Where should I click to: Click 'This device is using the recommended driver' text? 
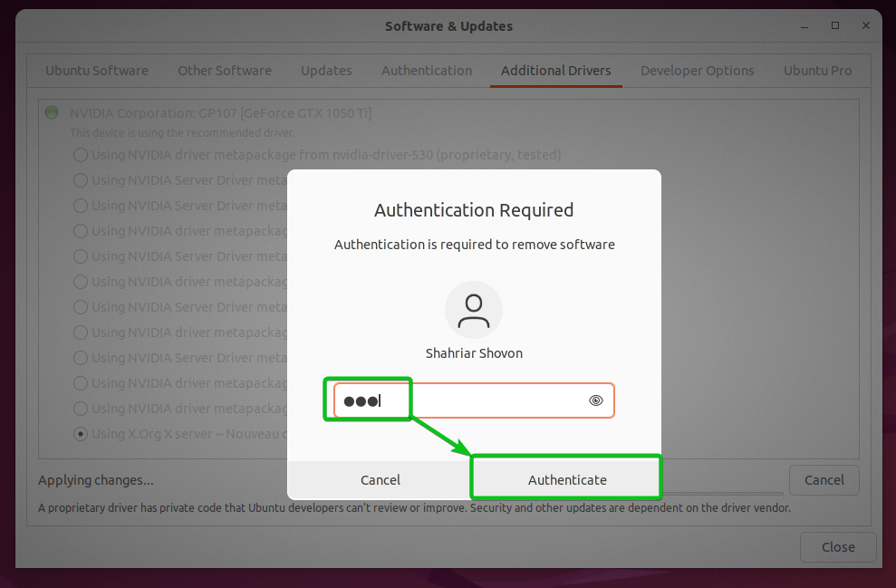point(182,132)
